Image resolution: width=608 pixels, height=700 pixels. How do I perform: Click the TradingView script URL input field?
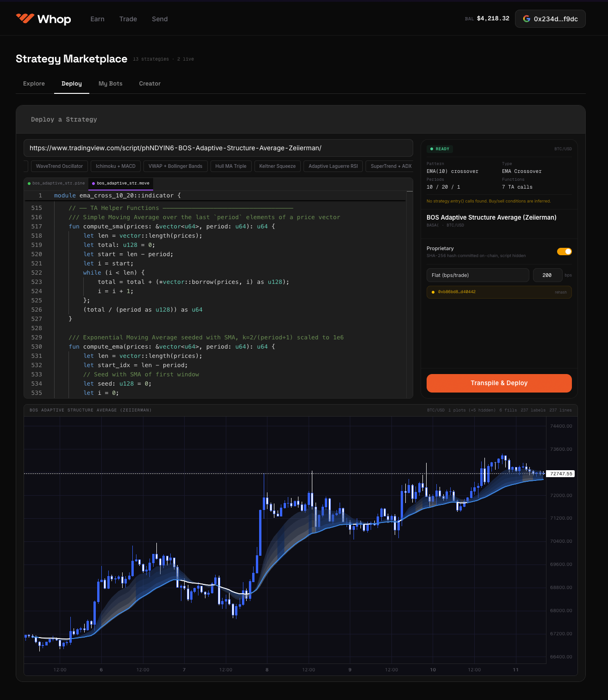click(x=218, y=148)
